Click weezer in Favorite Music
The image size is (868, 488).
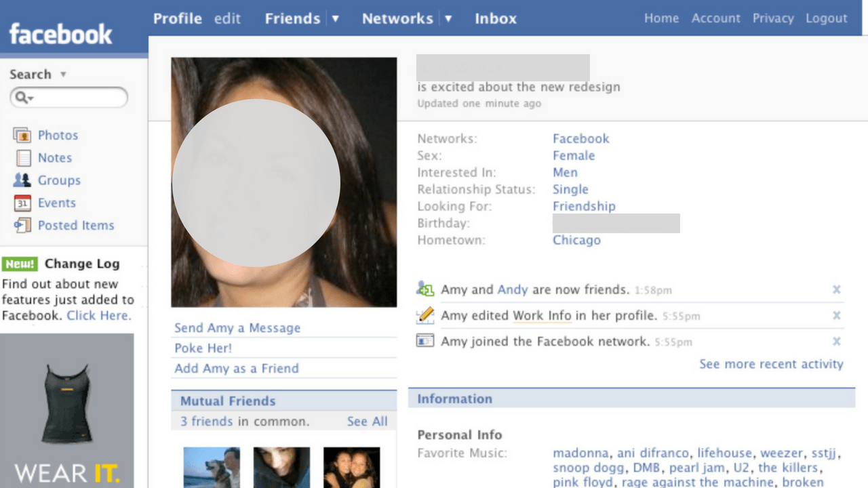(x=781, y=453)
